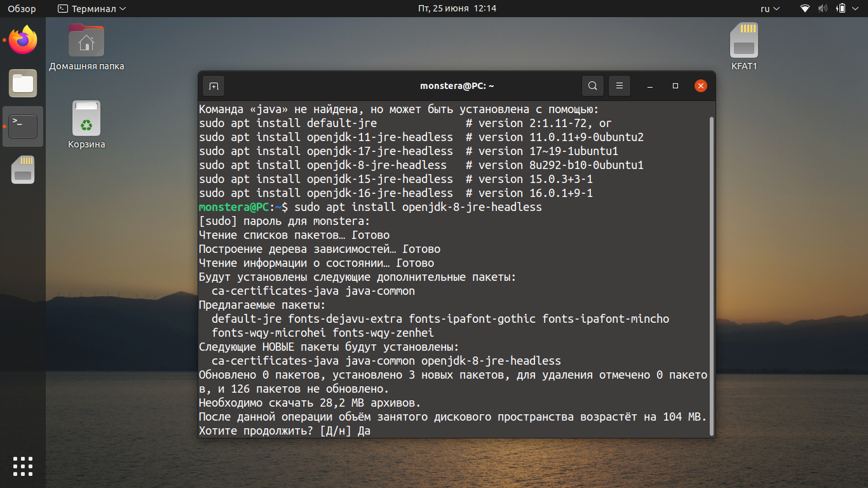Click the line 'sudo apt install default-jre'
The image size is (868, 488).
(288, 123)
